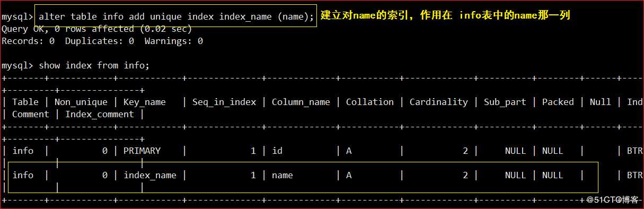644x209 pixels.
Task: Click the first 'mysql>' prompt
Action: pos(17,16)
